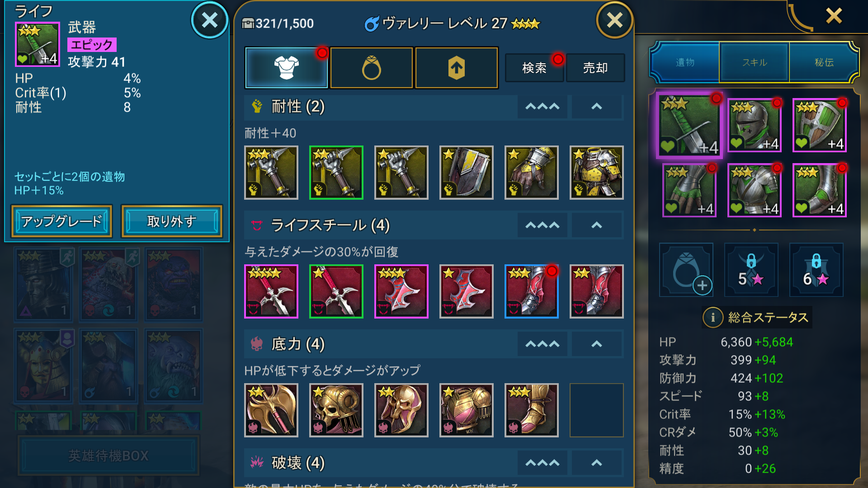Select the equipped green helmet artifact

click(755, 125)
